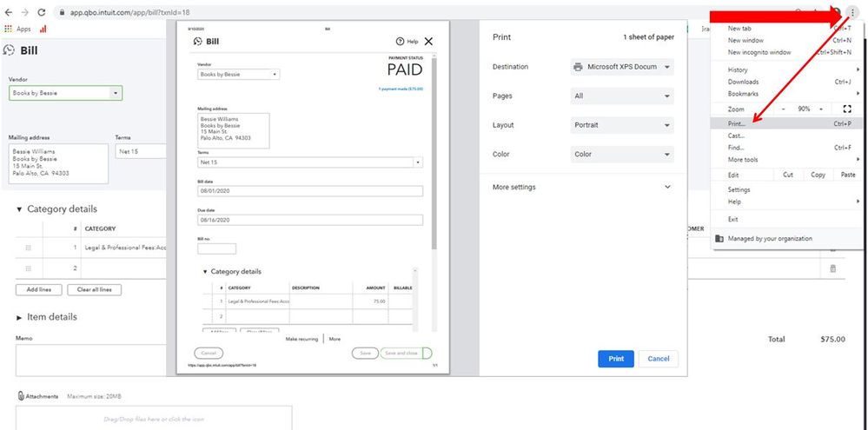Viewport: 868px width, 430px height.
Task: Click the Memo text area
Action: (91, 361)
